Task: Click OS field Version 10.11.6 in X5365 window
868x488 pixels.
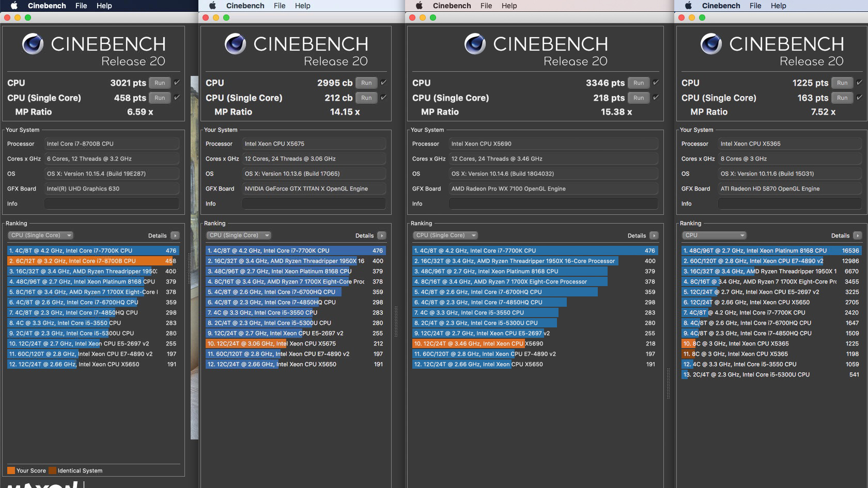Action: [791, 174]
